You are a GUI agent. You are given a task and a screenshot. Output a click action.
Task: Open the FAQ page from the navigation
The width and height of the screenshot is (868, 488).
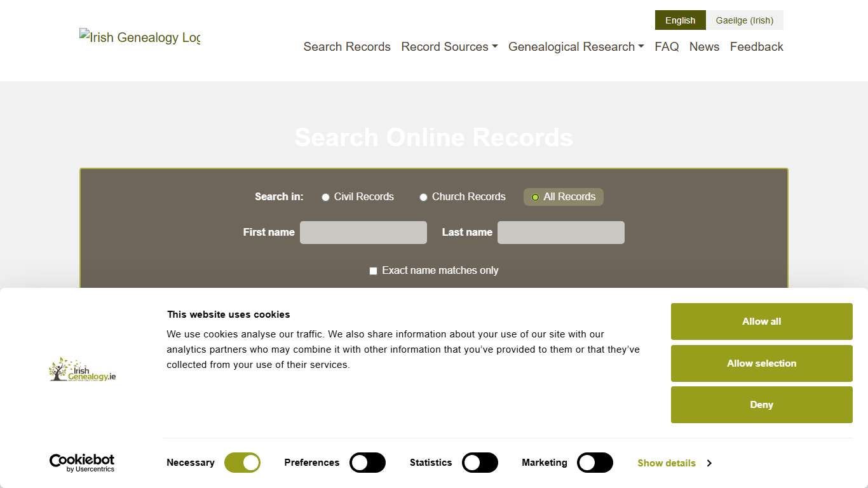pos(667,46)
